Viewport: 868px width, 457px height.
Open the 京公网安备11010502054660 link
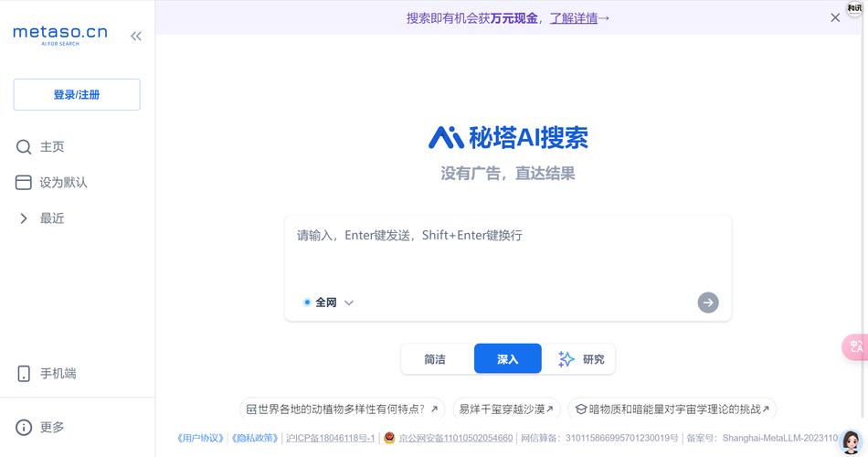[456, 438]
